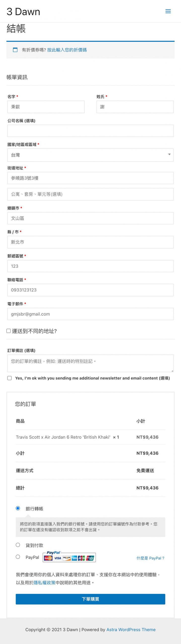Expand the country dropdown showing 台灣

(x=90, y=155)
